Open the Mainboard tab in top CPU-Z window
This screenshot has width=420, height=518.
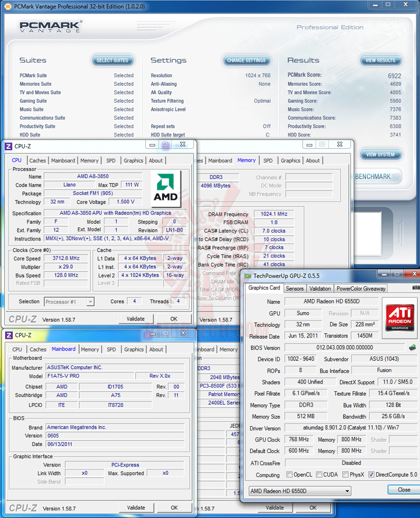point(63,161)
